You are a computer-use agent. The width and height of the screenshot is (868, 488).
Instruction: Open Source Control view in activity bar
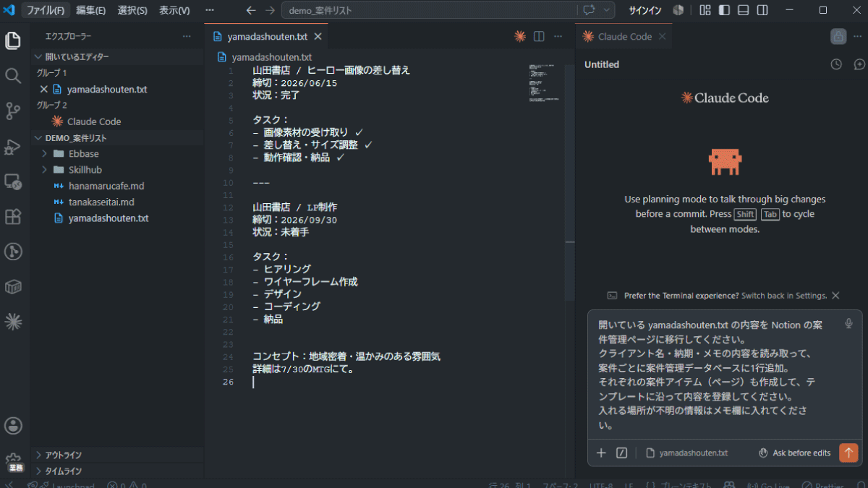pos(13,111)
